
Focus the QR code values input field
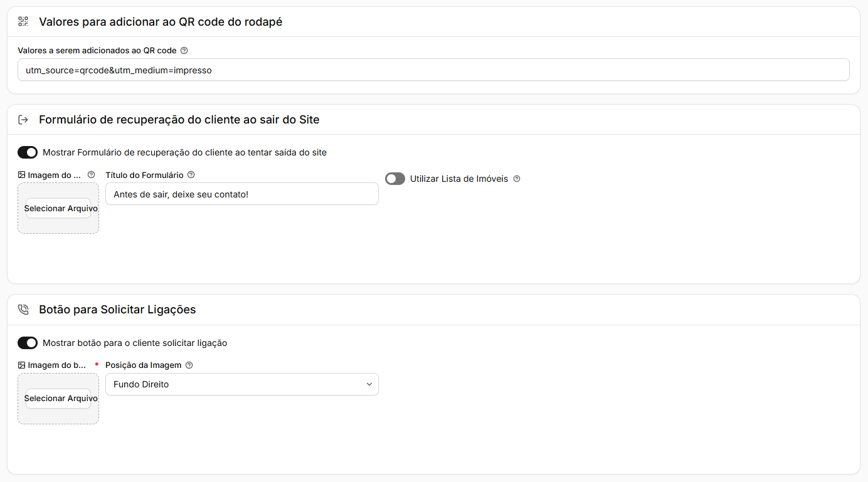[433, 70]
